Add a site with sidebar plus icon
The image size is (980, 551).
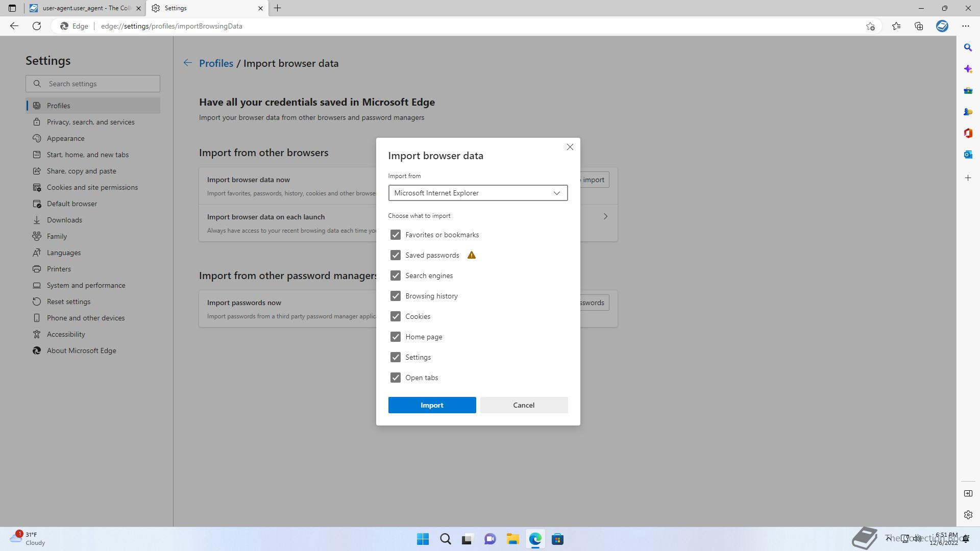[968, 178]
